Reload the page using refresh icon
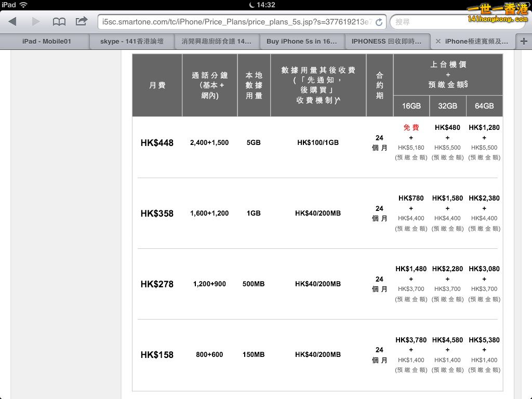The image size is (532, 399). (379, 22)
